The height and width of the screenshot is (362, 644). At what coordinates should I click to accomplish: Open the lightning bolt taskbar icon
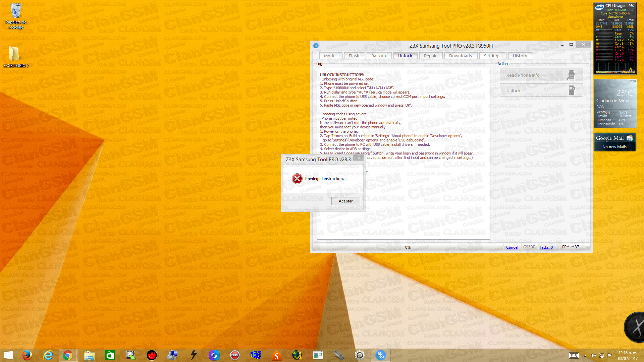193,355
